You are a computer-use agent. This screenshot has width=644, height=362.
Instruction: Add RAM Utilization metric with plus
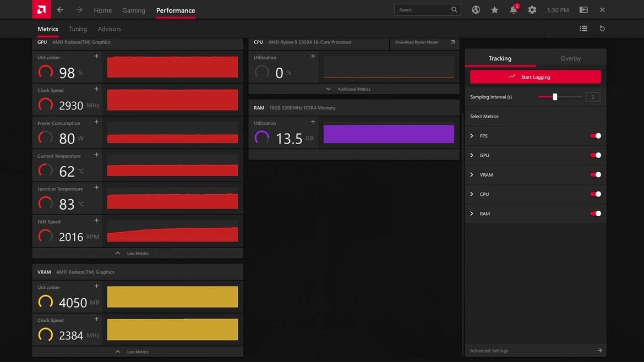pos(313,122)
